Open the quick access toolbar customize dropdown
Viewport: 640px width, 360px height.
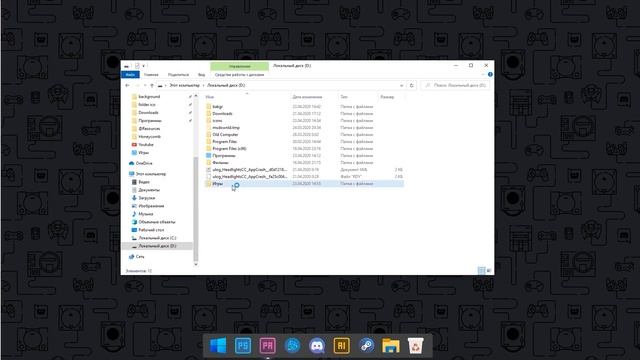point(144,66)
